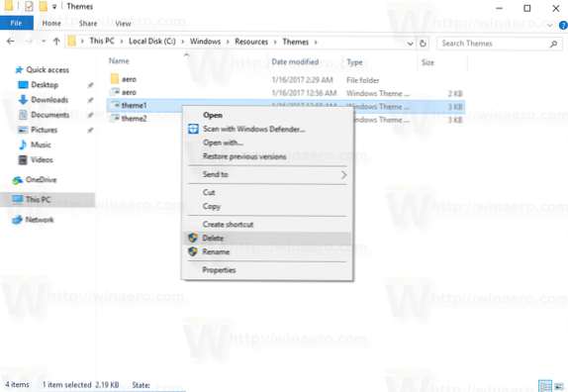Click the 3 KB size of theme2
This screenshot has height=392, width=568.
coord(455,120)
